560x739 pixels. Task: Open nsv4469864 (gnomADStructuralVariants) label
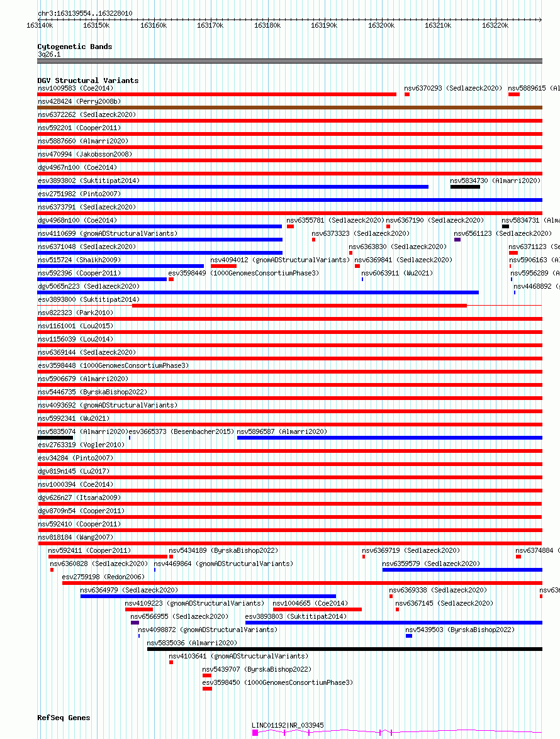click(223, 563)
